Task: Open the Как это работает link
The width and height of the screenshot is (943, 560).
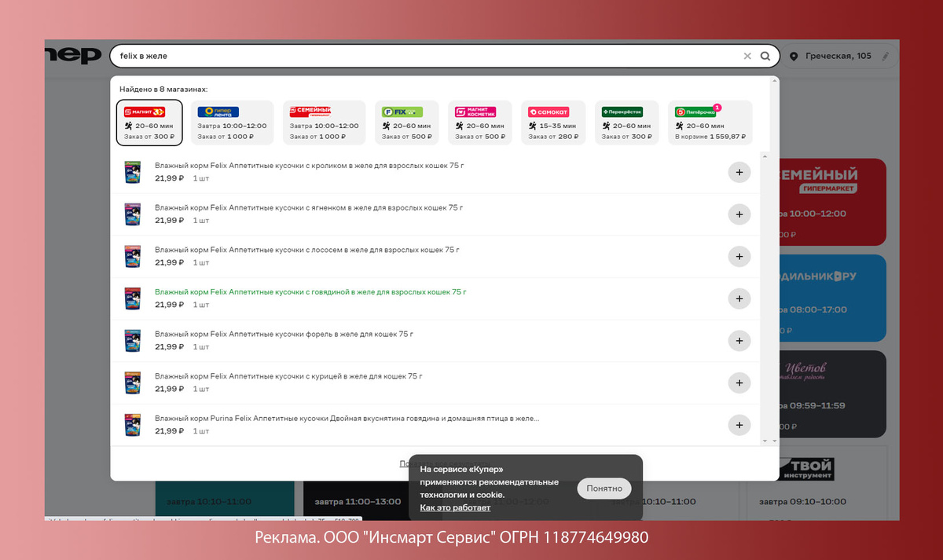Action: click(x=455, y=507)
